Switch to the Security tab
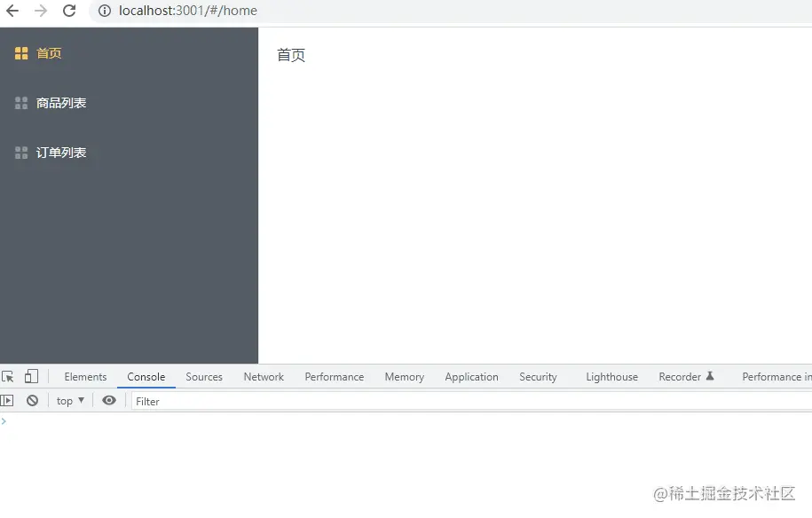Image resolution: width=812 pixels, height=518 pixels. point(538,377)
